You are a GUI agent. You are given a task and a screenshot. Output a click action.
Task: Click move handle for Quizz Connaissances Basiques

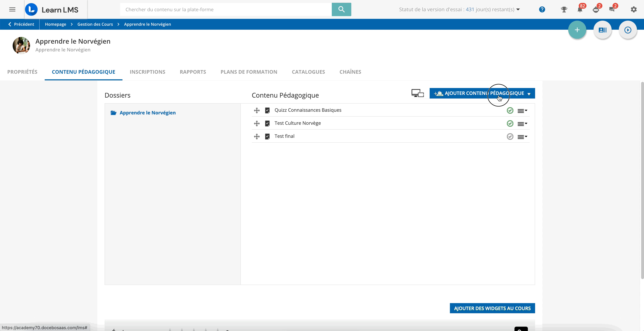(257, 110)
